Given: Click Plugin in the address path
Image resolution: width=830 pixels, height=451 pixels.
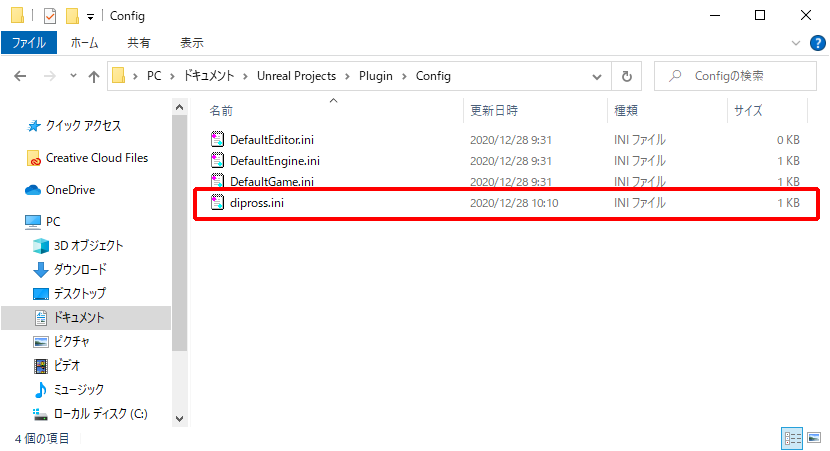Looking at the screenshot, I should (376, 76).
